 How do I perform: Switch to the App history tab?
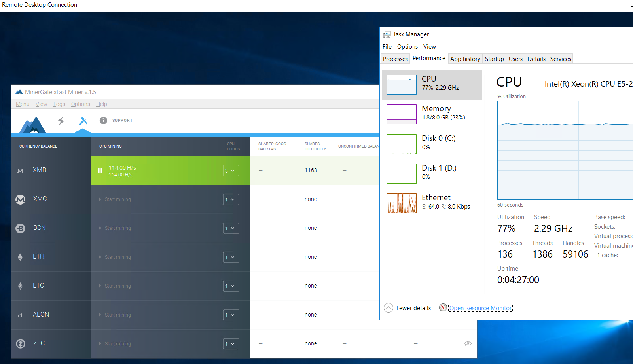[x=465, y=59]
